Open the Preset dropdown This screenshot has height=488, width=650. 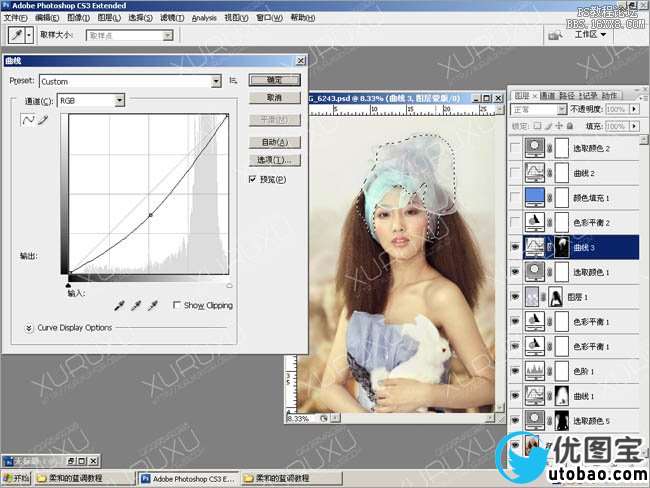(216, 81)
